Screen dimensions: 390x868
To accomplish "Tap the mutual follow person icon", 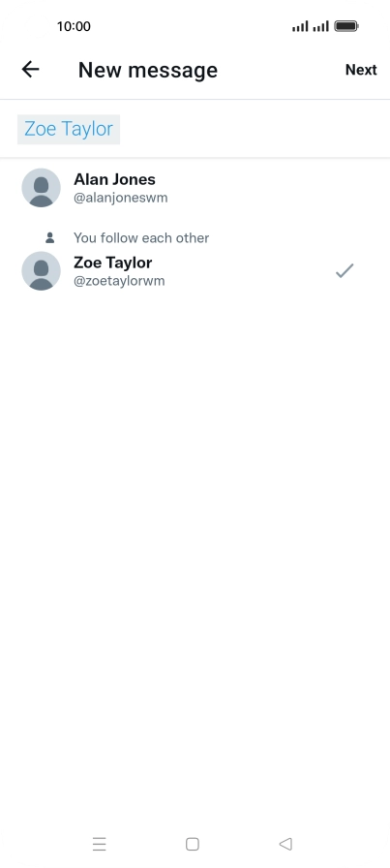I will click(x=49, y=238).
